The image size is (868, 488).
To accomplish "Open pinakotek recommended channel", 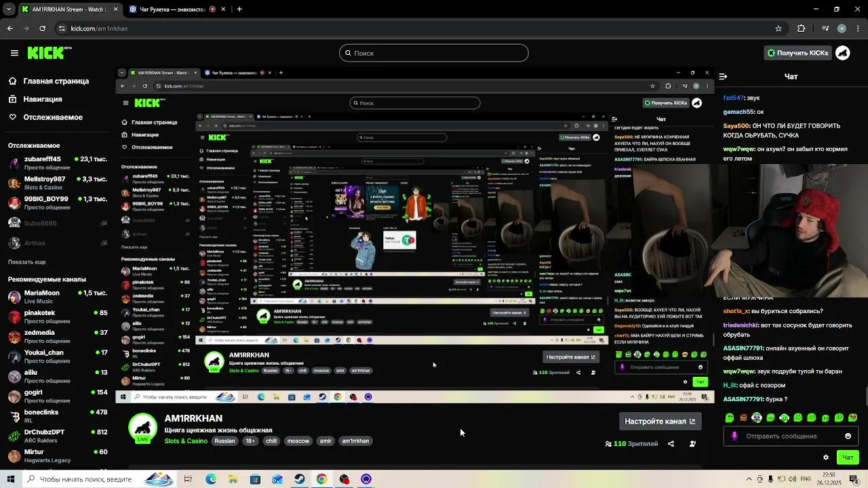I will tap(58, 317).
